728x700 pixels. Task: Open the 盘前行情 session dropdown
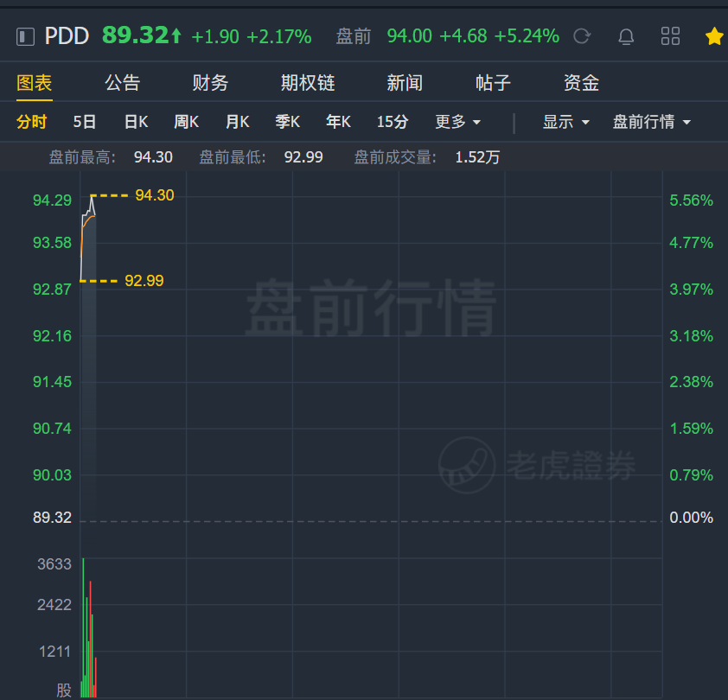click(651, 122)
